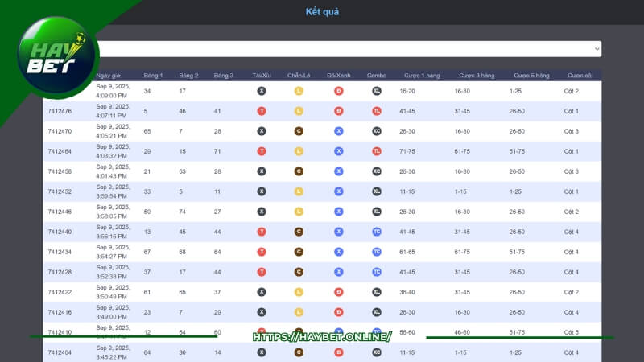Click the Chẵn/Lẻ column header

click(299, 76)
